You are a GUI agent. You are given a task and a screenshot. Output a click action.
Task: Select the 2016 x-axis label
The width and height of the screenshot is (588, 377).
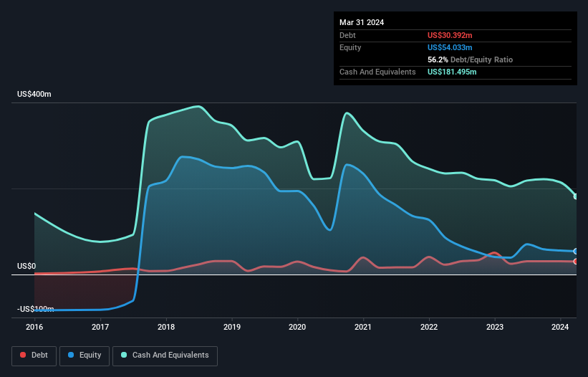click(x=34, y=327)
